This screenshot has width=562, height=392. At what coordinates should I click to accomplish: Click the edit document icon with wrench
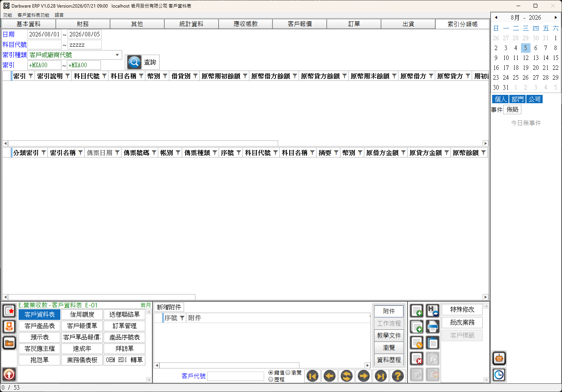tap(417, 343)
